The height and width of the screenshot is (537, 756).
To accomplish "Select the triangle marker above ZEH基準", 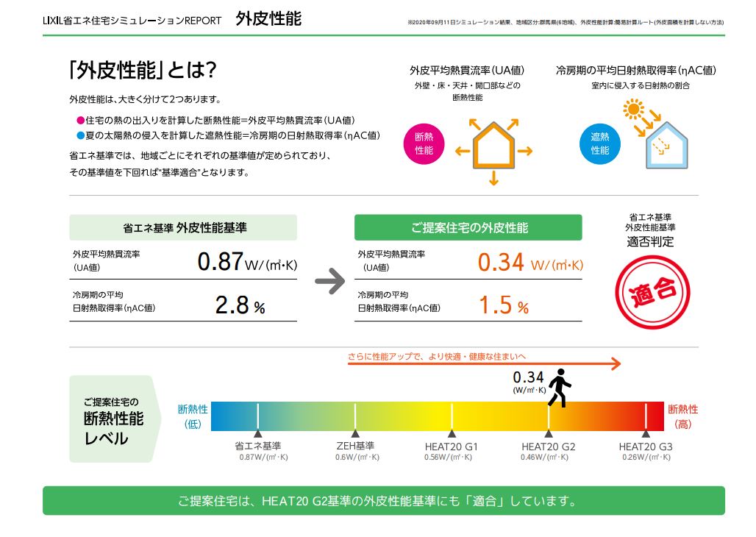I will tap(355, 433).
